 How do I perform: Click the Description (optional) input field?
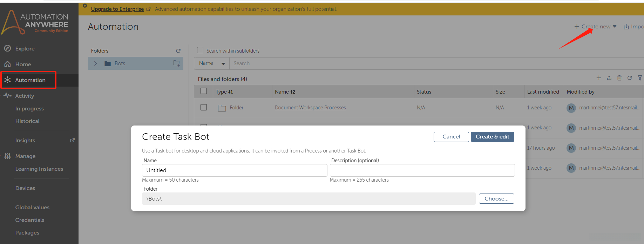(422, 170)
